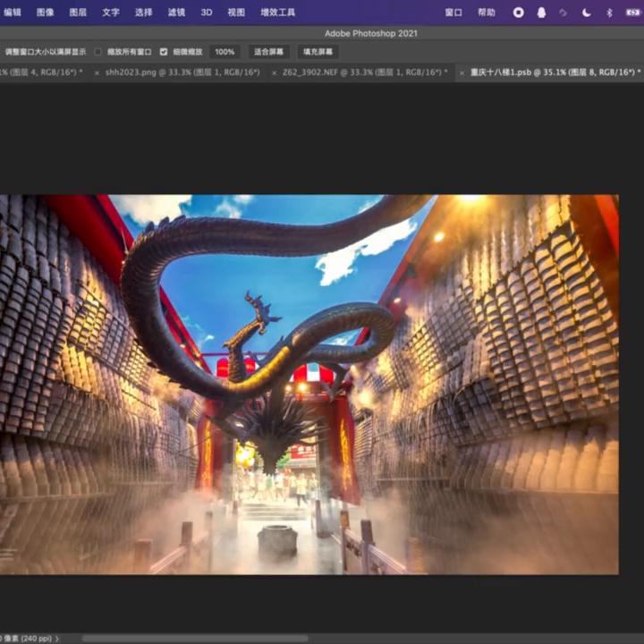Enable the 缩放所有窗口 checkbox

(x=98, y=52)
